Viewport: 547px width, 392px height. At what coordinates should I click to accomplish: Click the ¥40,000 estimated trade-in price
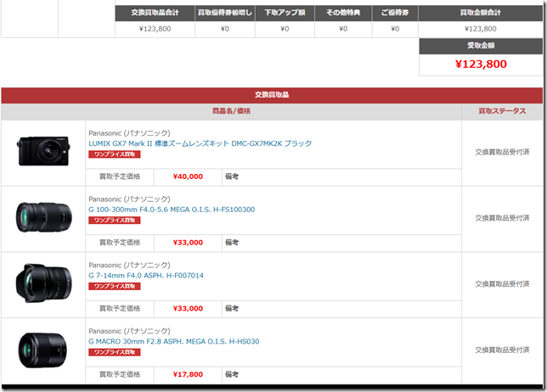coord(188,176)
